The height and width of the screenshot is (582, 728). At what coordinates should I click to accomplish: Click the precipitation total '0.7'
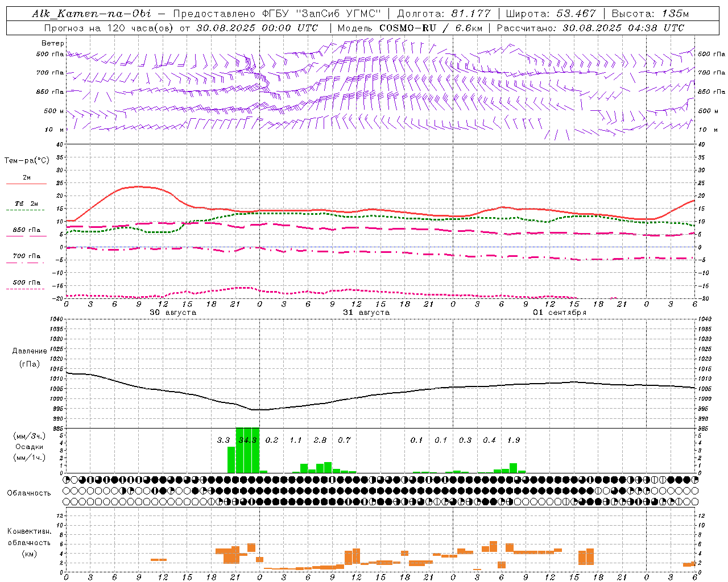click(344, 440)
